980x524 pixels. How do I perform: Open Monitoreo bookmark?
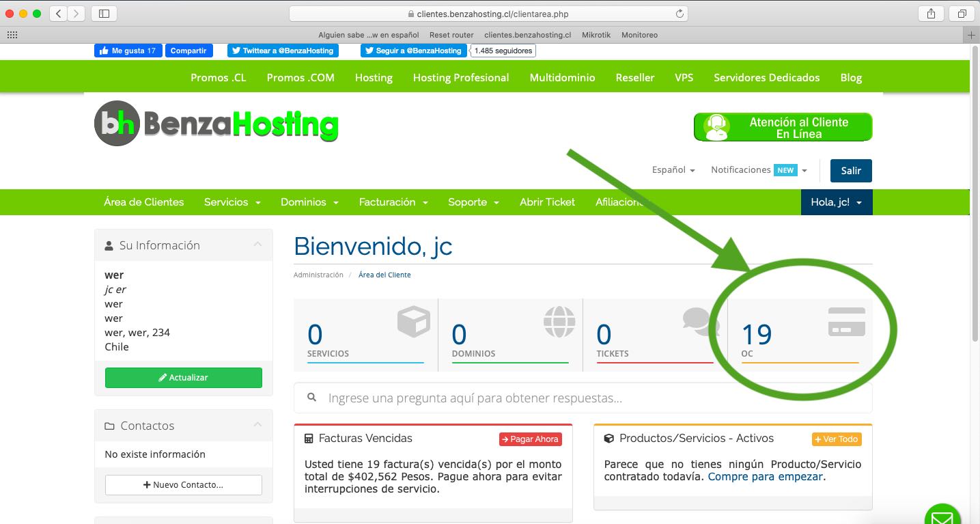[x=639, y=35]
